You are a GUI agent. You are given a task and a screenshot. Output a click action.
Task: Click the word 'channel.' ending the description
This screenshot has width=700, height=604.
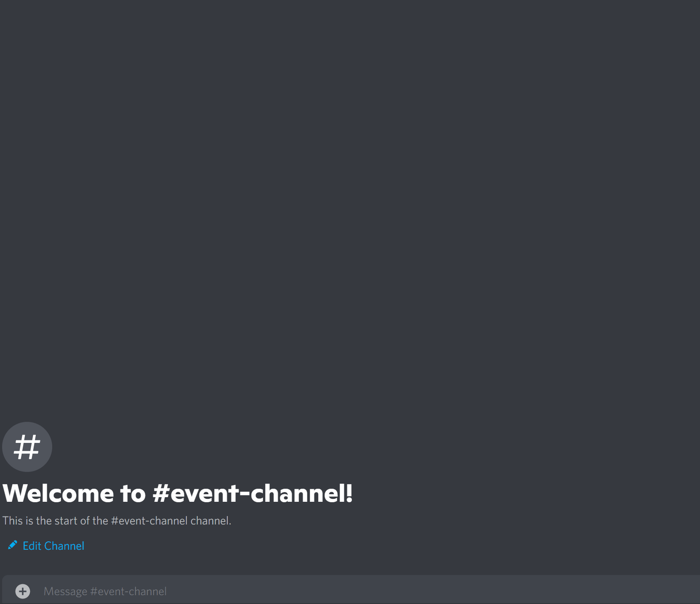(211, 521)
